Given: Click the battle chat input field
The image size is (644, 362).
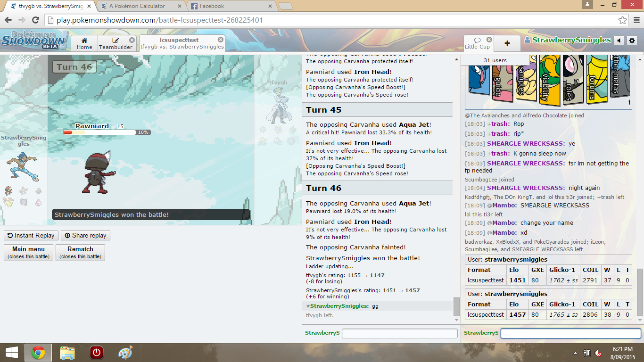Looking at the screenshot, I should click(x=399, y=333).
